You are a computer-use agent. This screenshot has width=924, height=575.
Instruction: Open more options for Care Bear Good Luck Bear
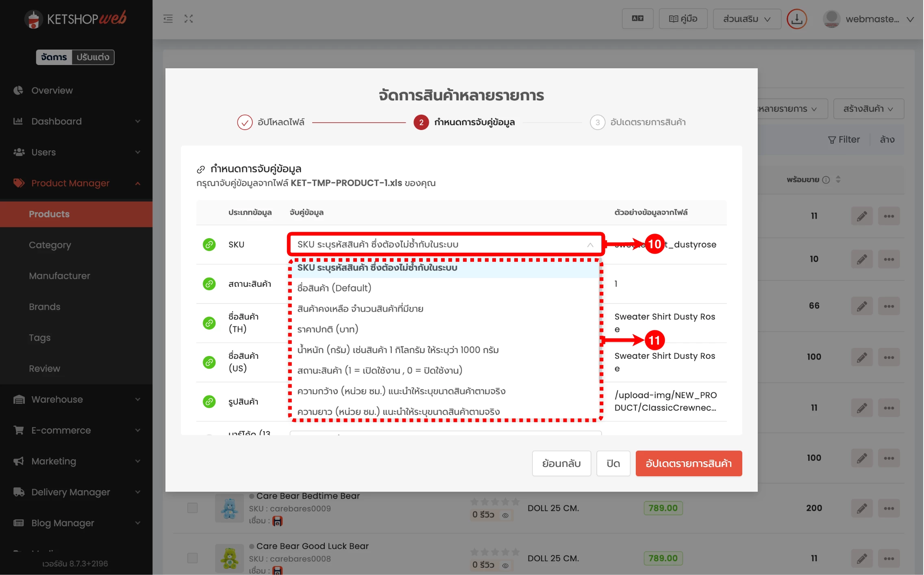coord(889,558)
